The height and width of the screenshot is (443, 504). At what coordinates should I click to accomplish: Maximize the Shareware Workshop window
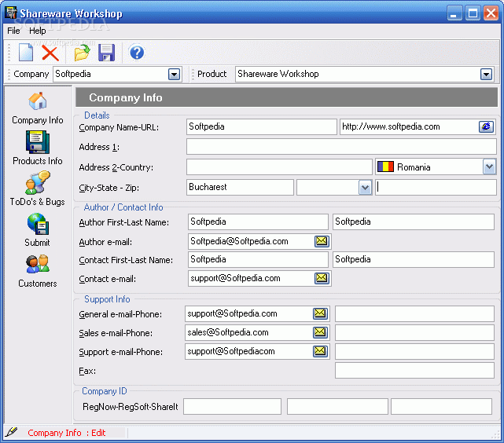(473, 13)
